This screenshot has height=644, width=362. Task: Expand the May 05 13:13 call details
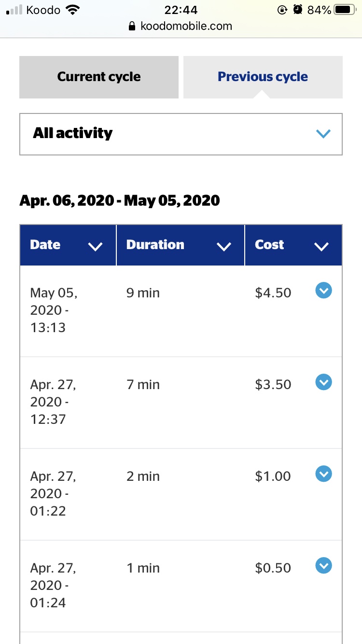coord(323,291)
